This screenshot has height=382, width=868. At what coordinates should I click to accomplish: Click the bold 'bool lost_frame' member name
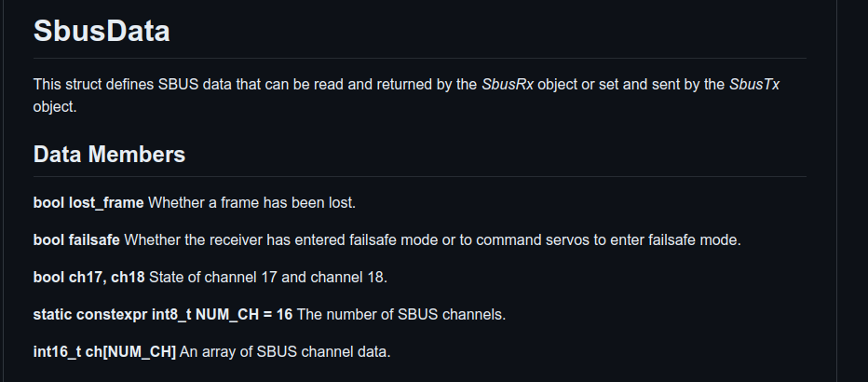point(88,202)
